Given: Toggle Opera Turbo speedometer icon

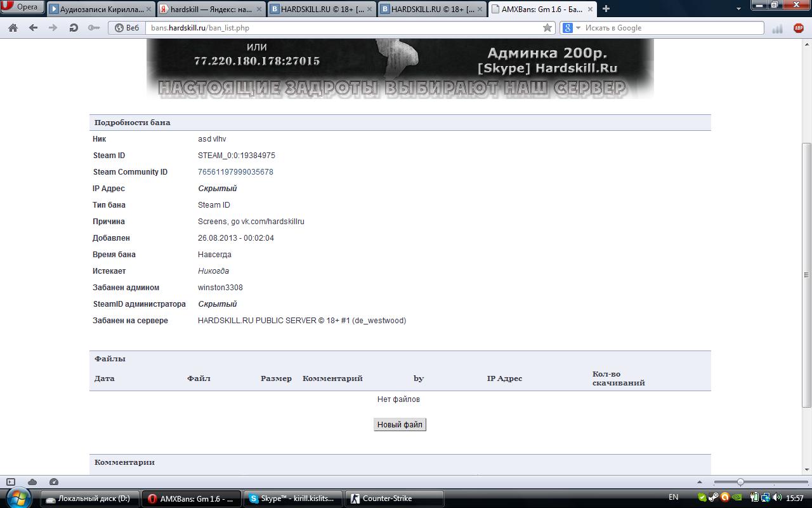Looking at the screenshot, I should tap(54, 482).
